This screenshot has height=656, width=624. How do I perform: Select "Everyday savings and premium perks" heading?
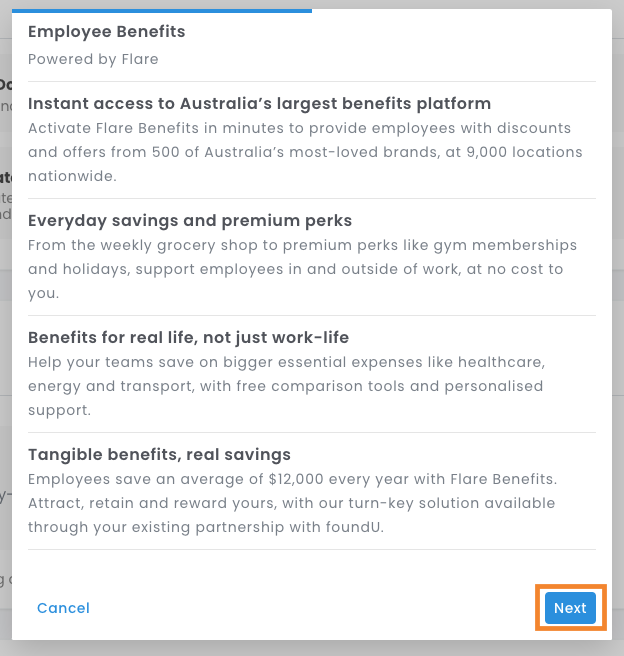click(190, 220)
